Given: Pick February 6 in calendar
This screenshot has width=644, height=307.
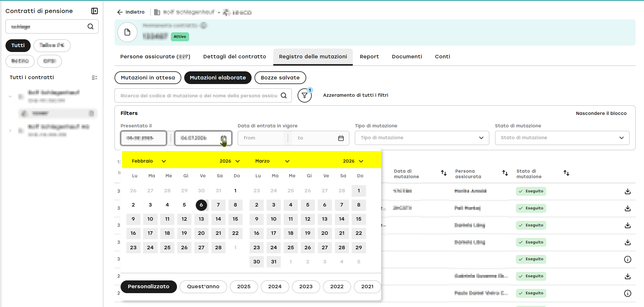Looking at the screenshot, I should click(201, 205).
